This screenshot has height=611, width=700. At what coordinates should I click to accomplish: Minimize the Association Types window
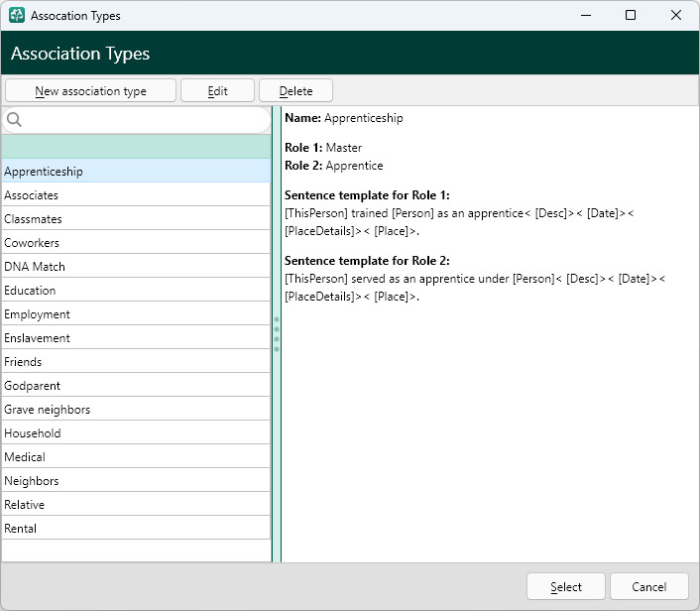pyautogui.click(x=586, y=15)
